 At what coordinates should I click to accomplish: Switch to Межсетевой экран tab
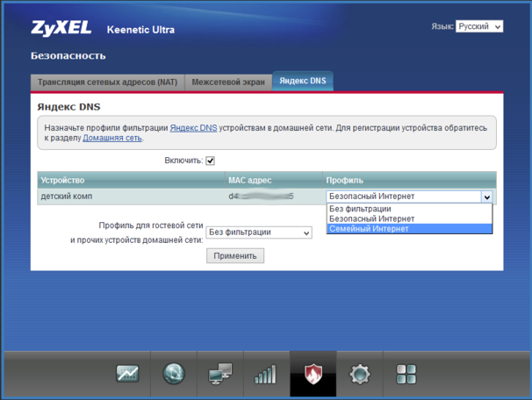tap(228, 82)
